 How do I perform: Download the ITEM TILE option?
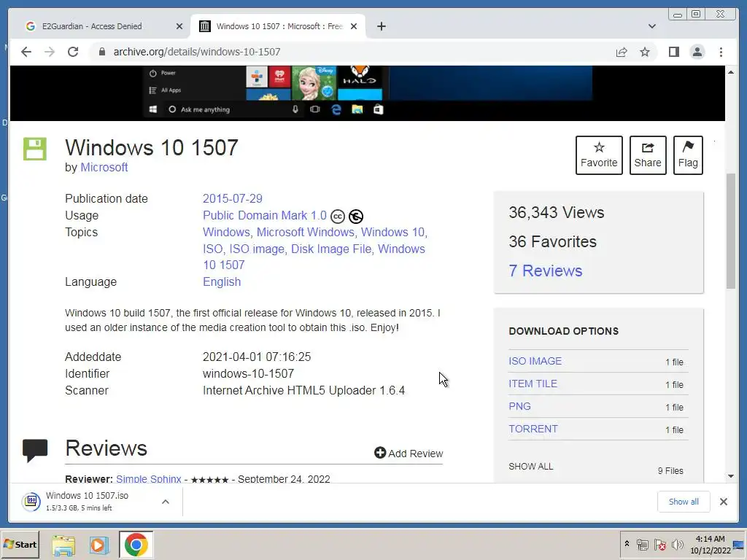click(533, 384)
